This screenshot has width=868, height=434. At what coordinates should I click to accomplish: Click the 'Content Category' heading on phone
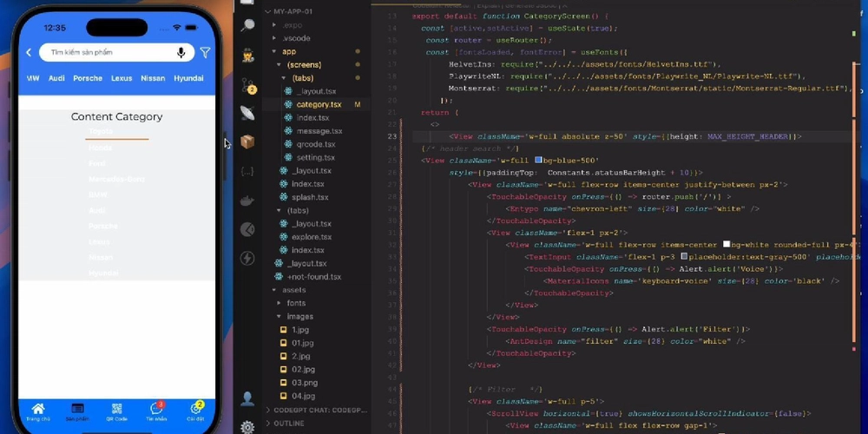(117, 117)
